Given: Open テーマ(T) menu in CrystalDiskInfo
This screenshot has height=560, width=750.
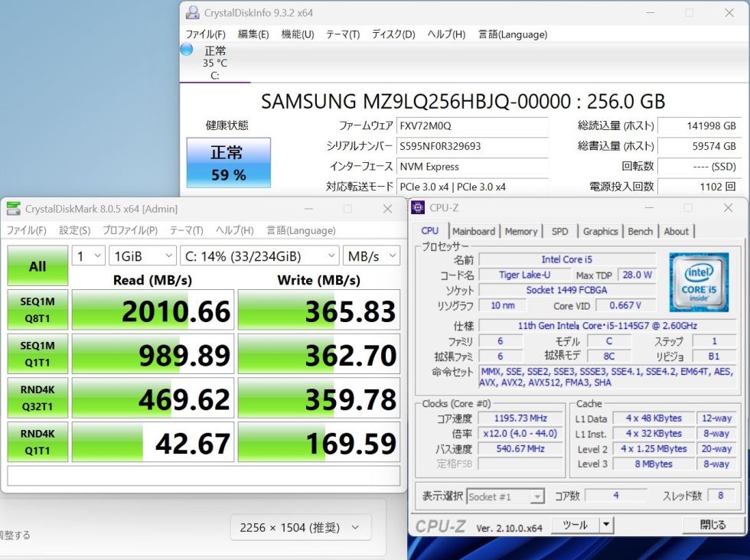Looking at the screenshot, I should [x=343, y=34].
